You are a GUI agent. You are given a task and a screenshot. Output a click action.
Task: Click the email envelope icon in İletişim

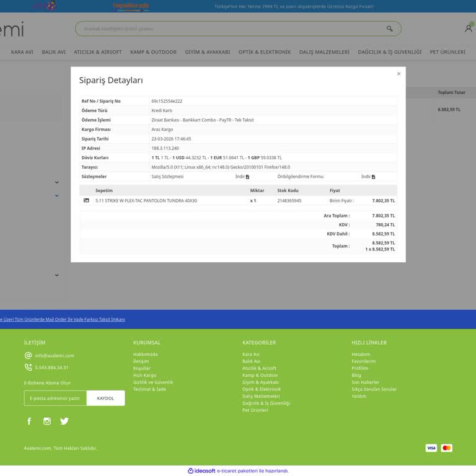coord(28,356)
